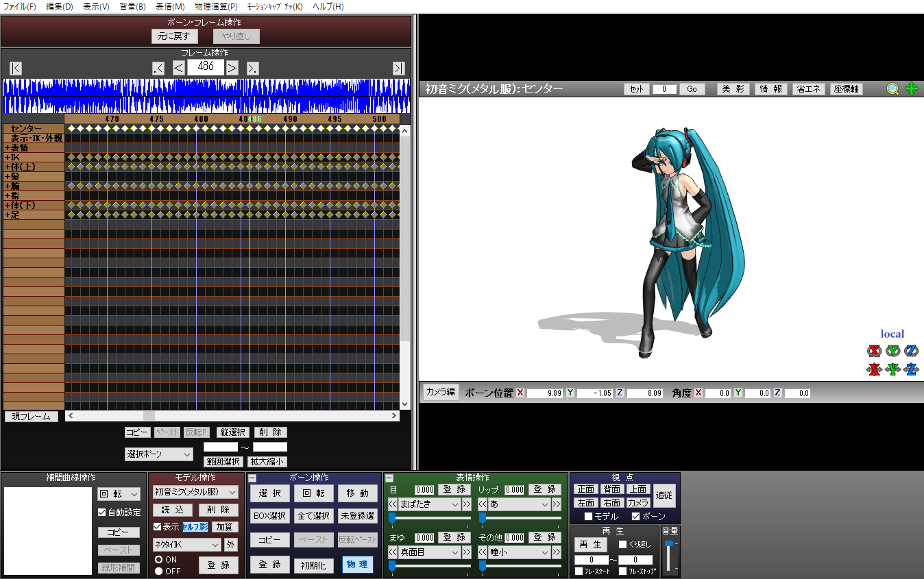Click >> beside あ lip morph
Image resolution: width=924 pixels, height=579 pixels.
point(556,504)
